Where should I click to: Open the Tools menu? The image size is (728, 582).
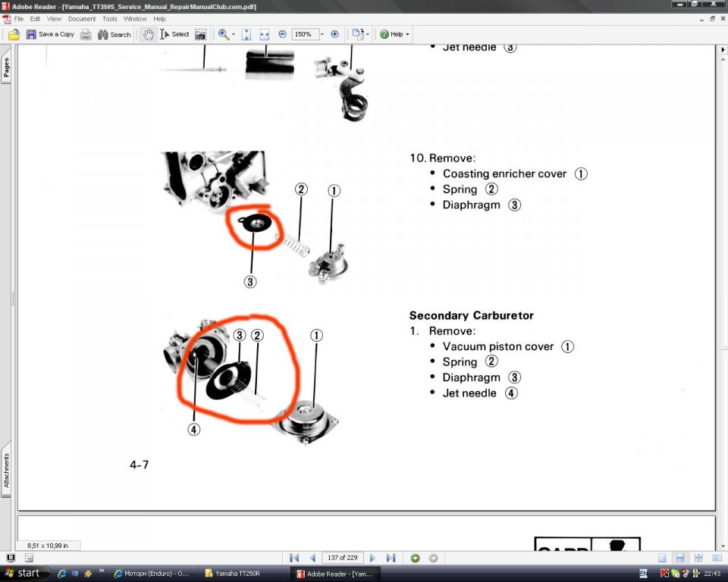click(109, 19)
